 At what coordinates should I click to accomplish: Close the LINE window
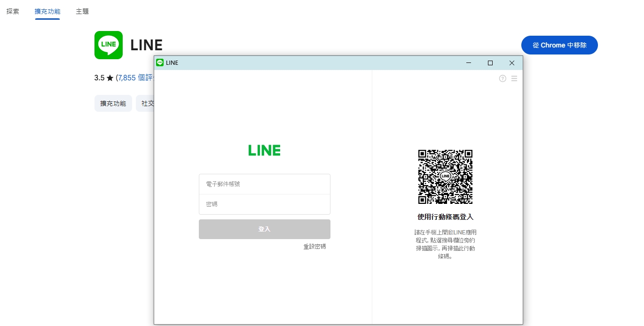pyautogui.click(x=512, y=63)
